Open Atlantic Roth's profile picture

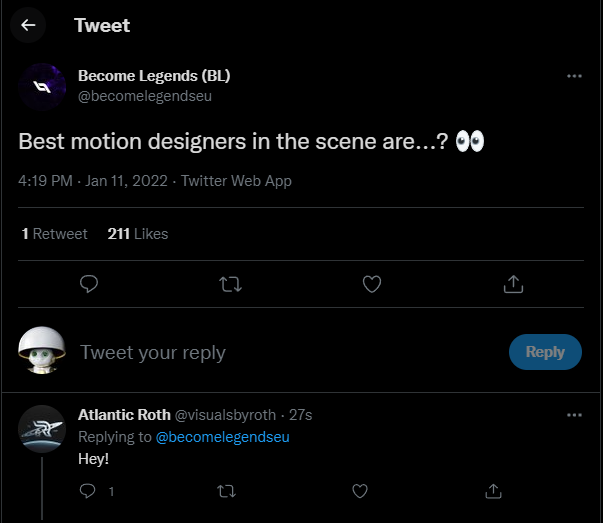[x=43, y=430]
